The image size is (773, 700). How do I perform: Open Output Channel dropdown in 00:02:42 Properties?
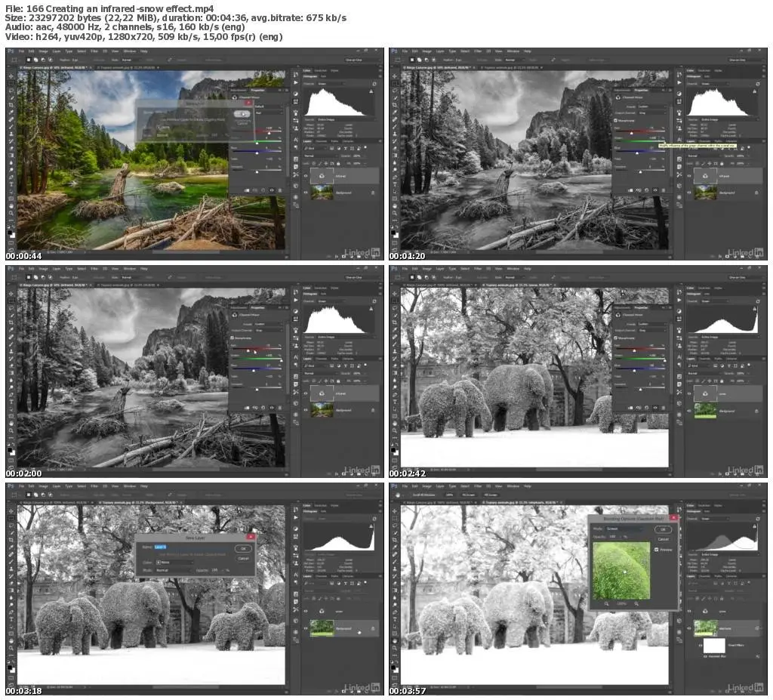(x=652, y=331)
